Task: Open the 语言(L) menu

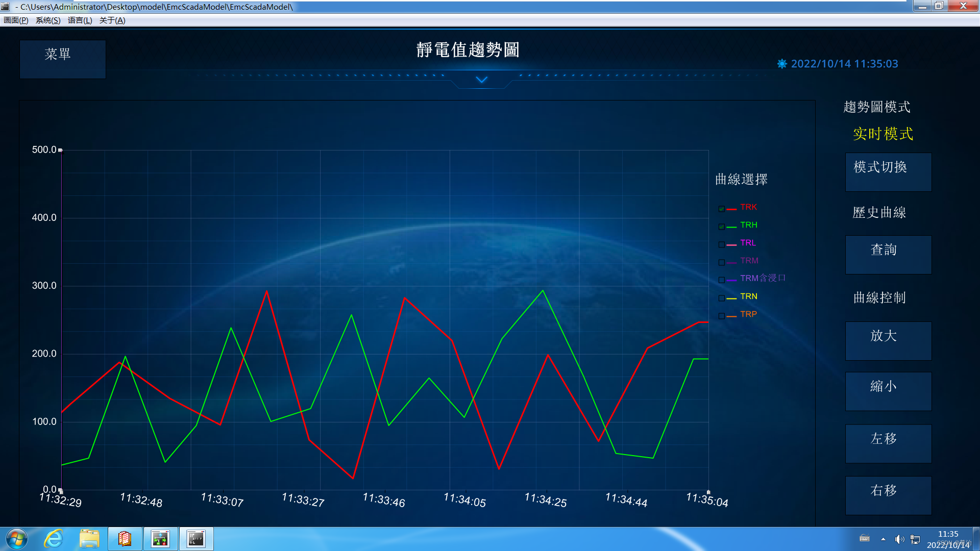Action: click(80, 20)
